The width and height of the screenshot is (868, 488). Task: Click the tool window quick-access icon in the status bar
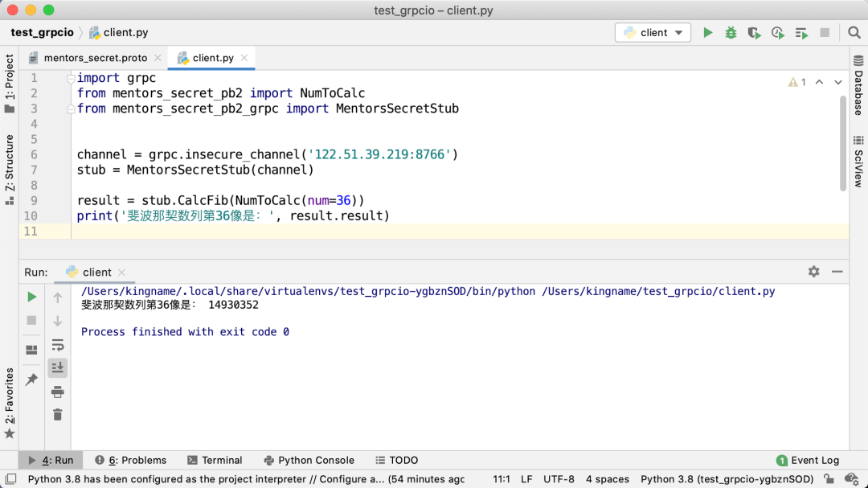[x=10, y=479]
